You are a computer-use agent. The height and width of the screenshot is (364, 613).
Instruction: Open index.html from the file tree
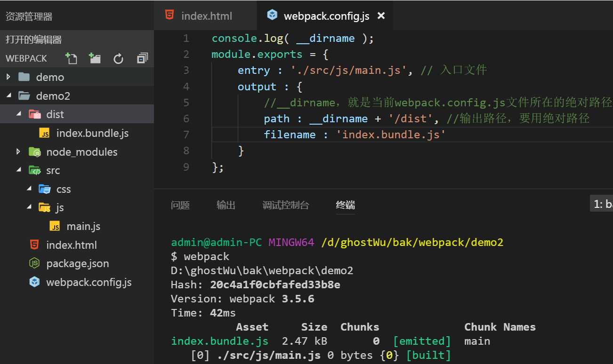click(x=72, y=245)
